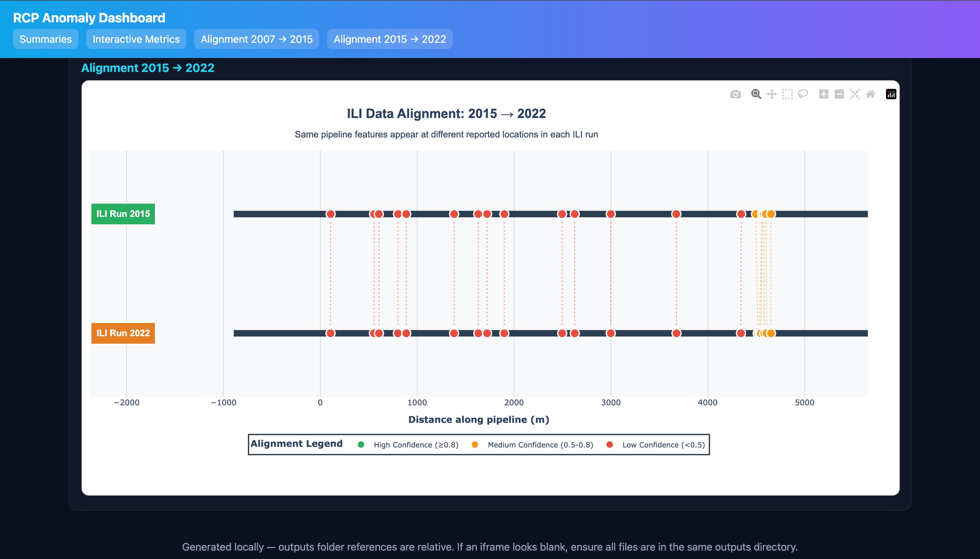This screenshot has height=559, width=980.
Task: Switch to Interactive Metrics tab
Action: coord(136,39)
